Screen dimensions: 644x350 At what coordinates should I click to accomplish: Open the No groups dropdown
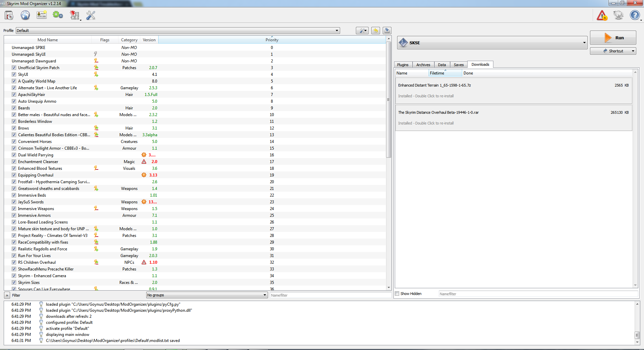tap(207, 295)
